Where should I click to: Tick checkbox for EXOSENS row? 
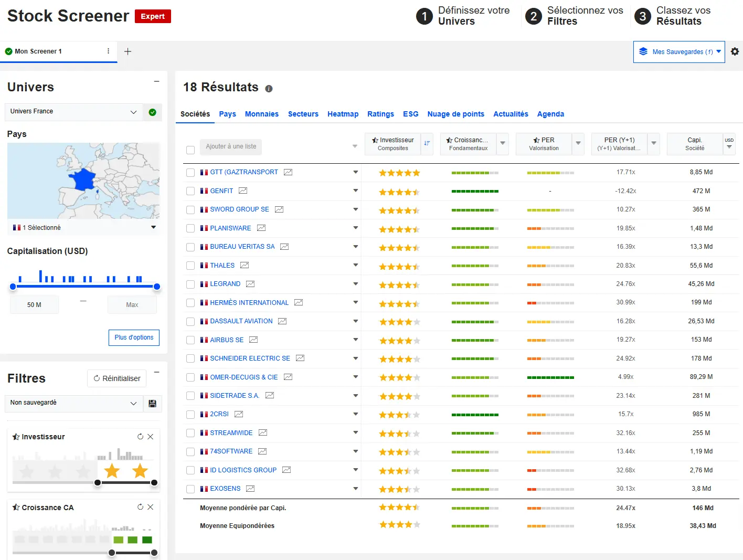pyautogui.click(x=190, y=489)
